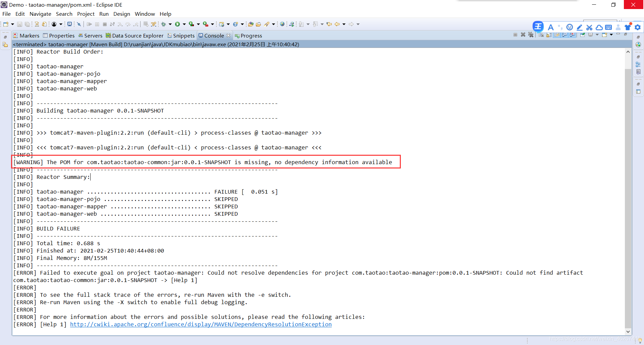Image resolution: width=644 pixels, height=345 pixels.
Task: Click the Display Selected Console monitor icon
Action: [590, 35]
